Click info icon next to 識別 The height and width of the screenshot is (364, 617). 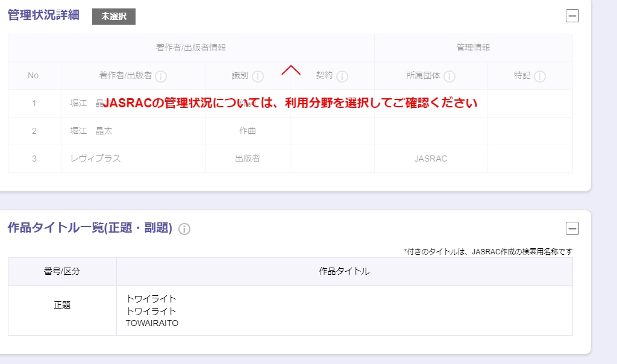click(258, 77)
